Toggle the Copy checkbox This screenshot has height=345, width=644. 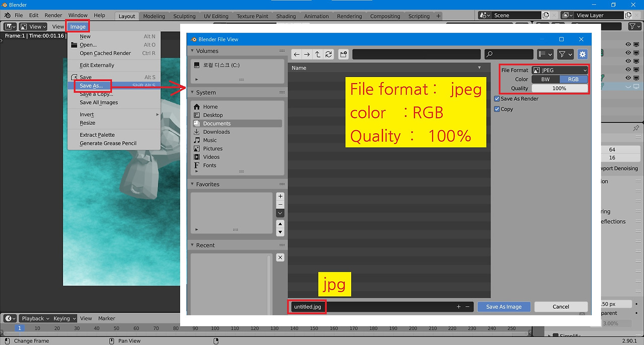tap(497, 109)
